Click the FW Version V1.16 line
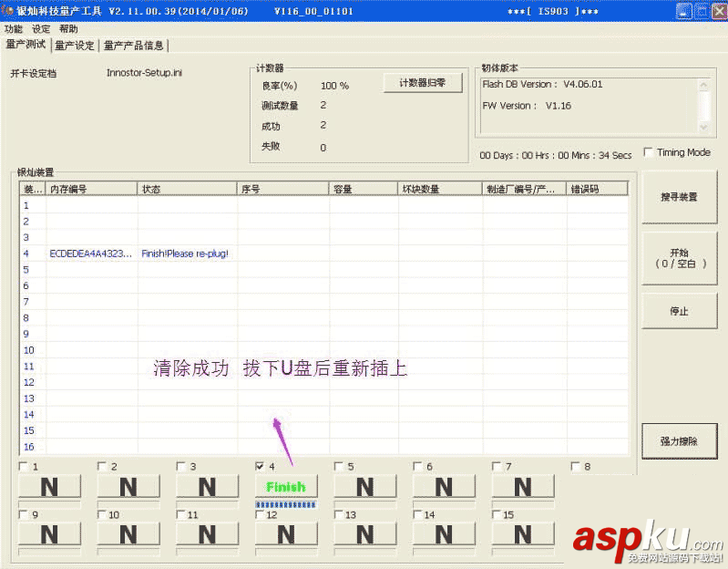728x569 pixels. pos(527,106)
